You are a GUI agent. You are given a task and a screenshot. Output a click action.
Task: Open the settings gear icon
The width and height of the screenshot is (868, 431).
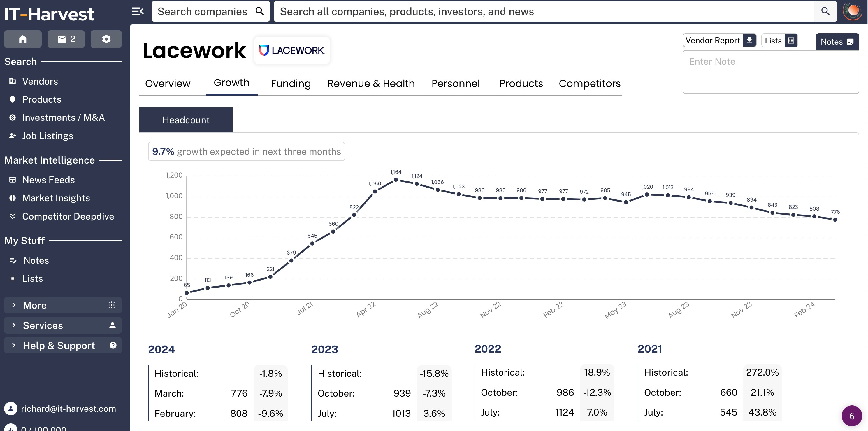[x=106, y=39]
